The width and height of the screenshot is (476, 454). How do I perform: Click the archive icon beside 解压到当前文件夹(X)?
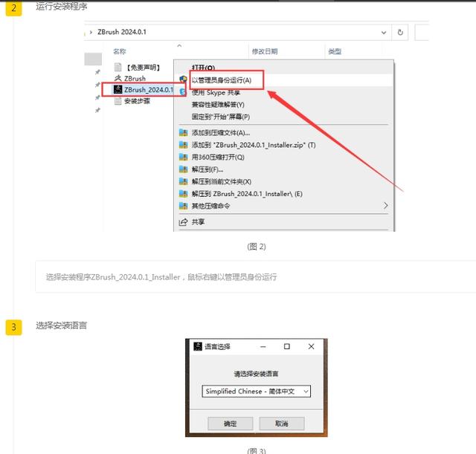click(x=183, y=181)
